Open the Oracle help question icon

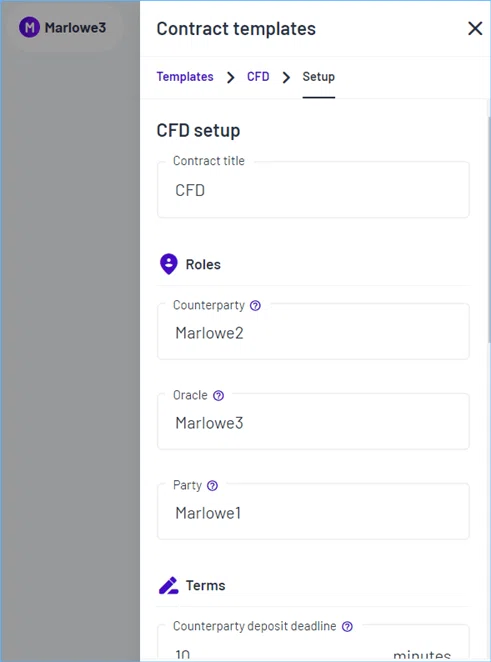pos(218,396)
